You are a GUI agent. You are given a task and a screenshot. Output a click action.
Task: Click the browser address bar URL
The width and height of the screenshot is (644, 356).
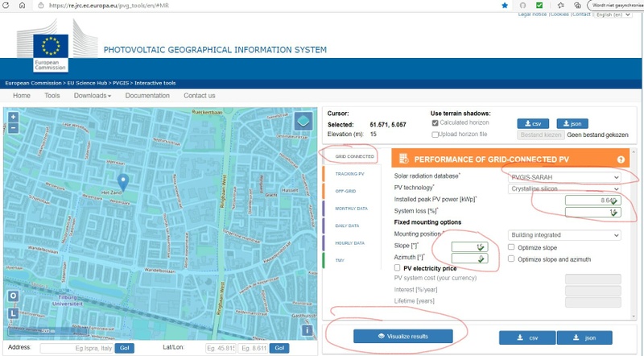pos(109,6)
